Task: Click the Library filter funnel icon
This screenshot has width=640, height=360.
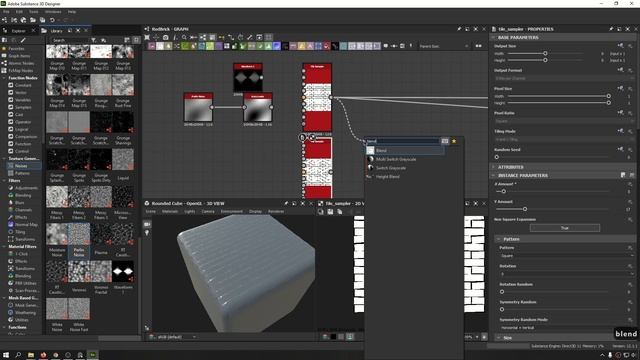Action: [93, 40]
